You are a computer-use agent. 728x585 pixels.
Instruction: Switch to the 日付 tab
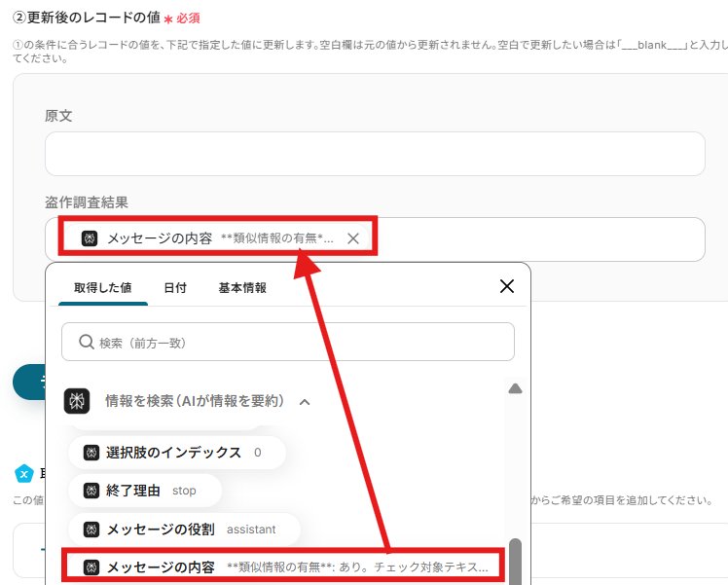175,288
